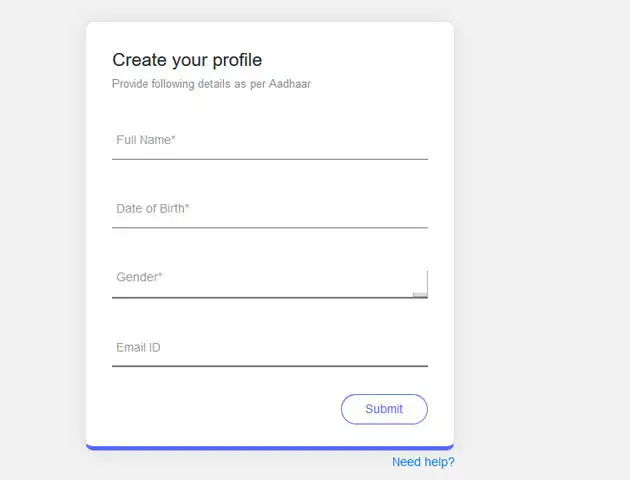The width and height of the screenshot is (630, 480).
Task: Click the Gender field's small corner arrow
Action: 420,293
